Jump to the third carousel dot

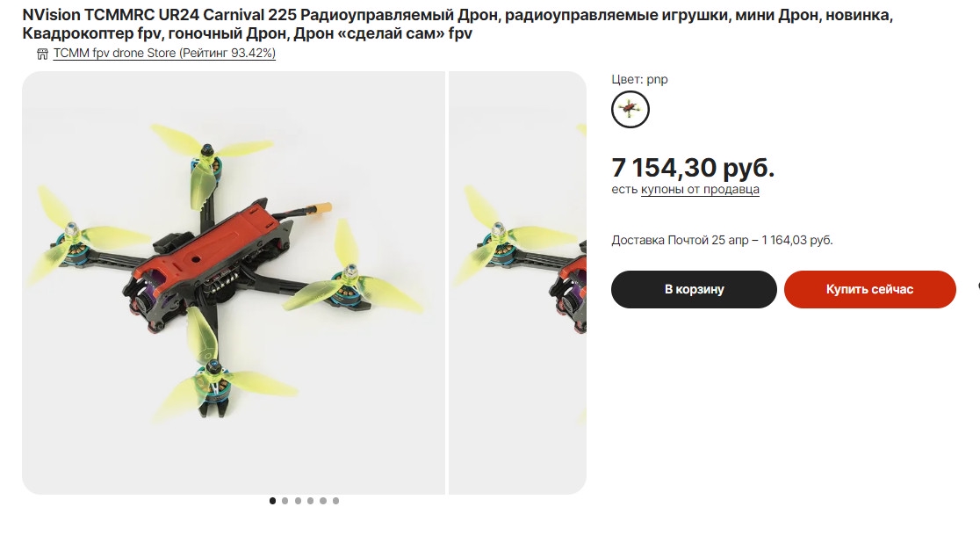(x=298, y=501)
